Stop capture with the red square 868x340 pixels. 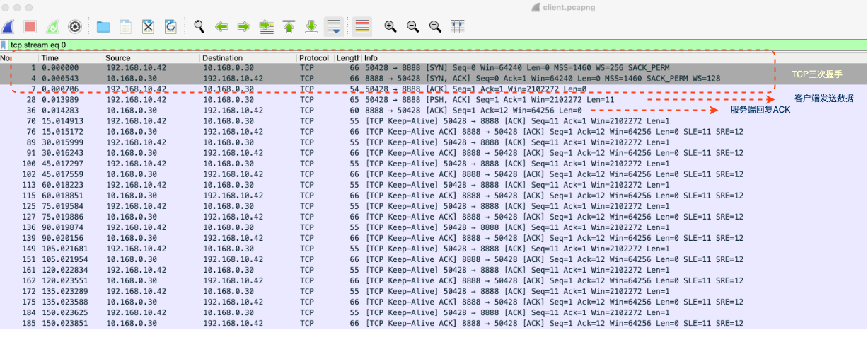coord(30,27)
